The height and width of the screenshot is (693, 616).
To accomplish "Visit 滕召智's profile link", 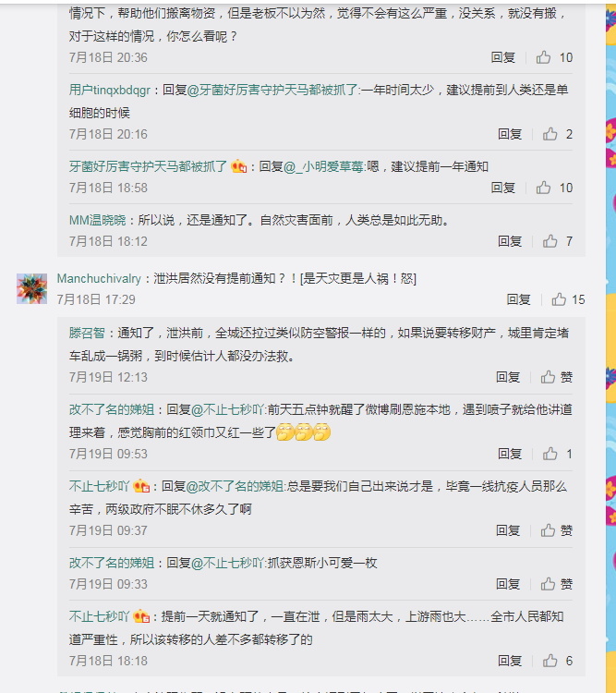I will coord(87,333).
